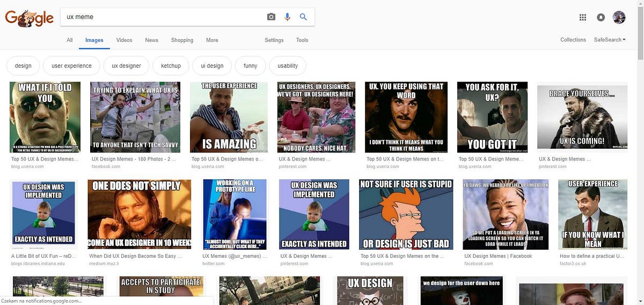Viewport: 644px width, 305px height.
Task: Click 'When Did UX Design Become So Easy' caption
Action: click(x=136, y=256)
